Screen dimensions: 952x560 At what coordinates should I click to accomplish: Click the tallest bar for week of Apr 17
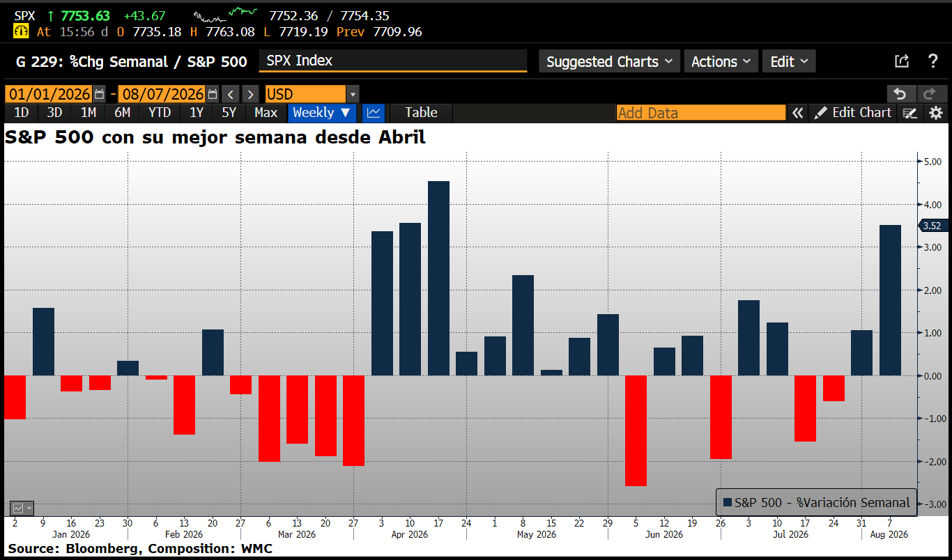point(438,279)
